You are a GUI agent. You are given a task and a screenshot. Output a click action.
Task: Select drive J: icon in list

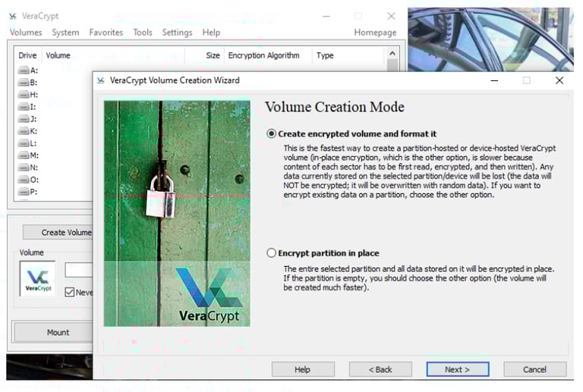pos(24,119)
